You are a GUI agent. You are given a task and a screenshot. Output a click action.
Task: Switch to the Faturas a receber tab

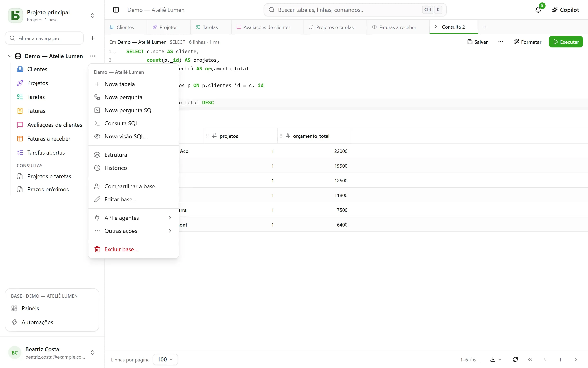(x=398, y=27)
